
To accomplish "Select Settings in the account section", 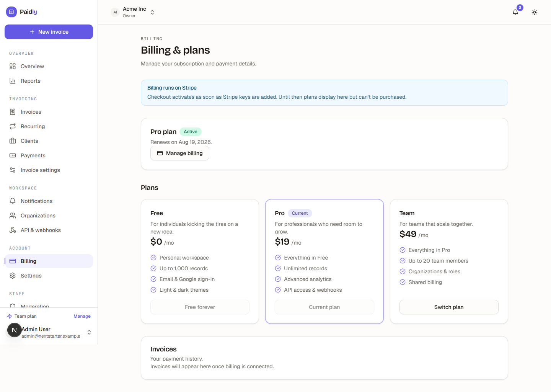I will (49, 276).
